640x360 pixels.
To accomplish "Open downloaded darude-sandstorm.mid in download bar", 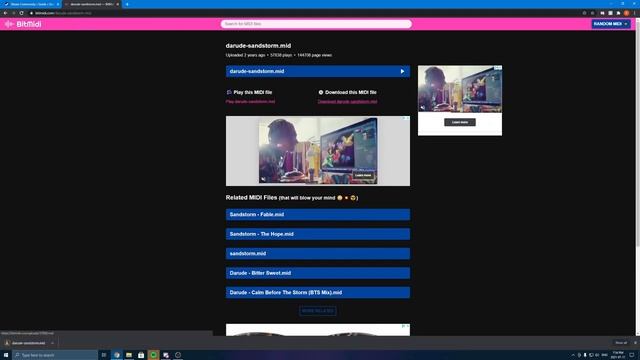I will pyautogui.click(x=28, y=343).
